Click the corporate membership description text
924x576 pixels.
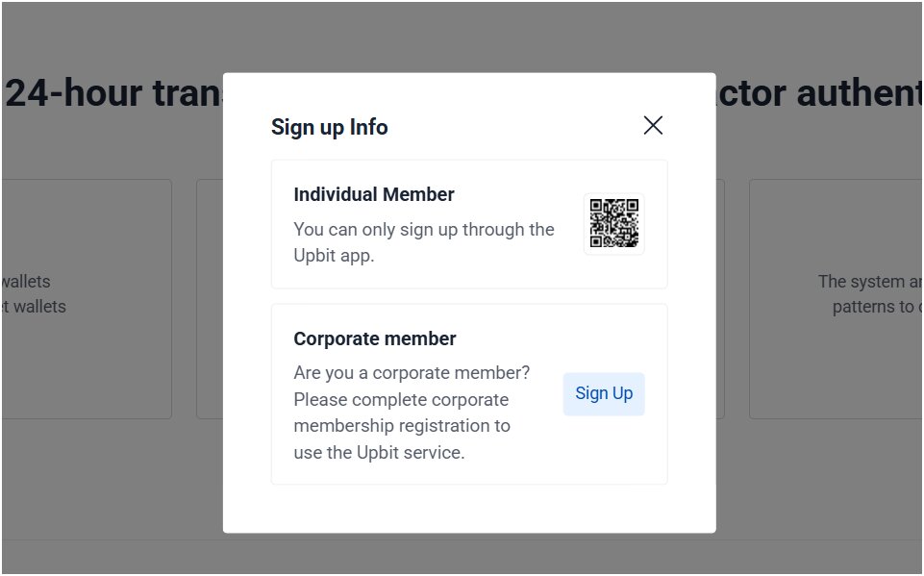coord(412,412)
